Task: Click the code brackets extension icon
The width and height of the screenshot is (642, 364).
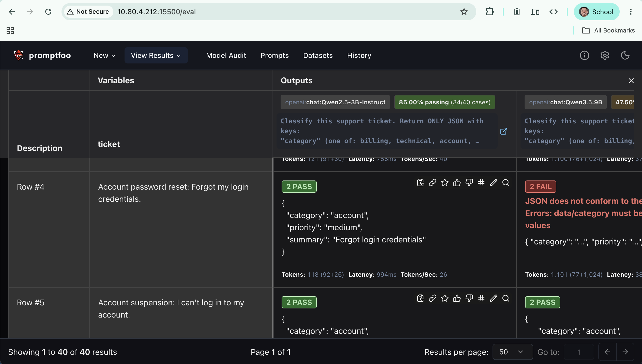Action: pyautogui.click(x=554, y=12)
